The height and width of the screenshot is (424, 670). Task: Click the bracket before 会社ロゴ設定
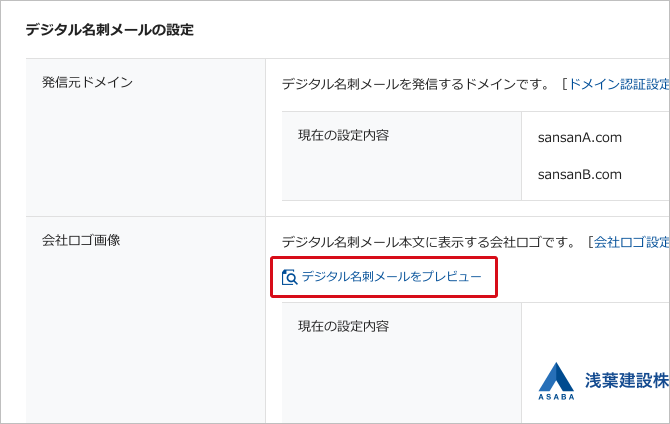[x=590, y=241]
